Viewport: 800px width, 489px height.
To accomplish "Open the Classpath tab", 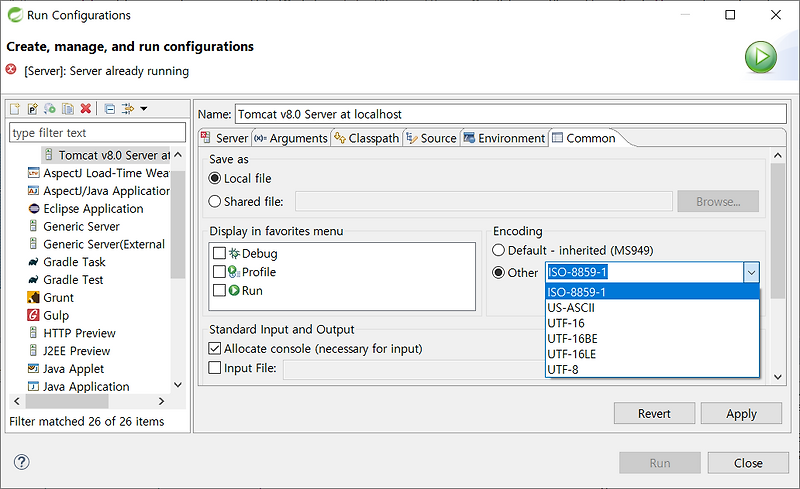I will [x=366, y=138].
